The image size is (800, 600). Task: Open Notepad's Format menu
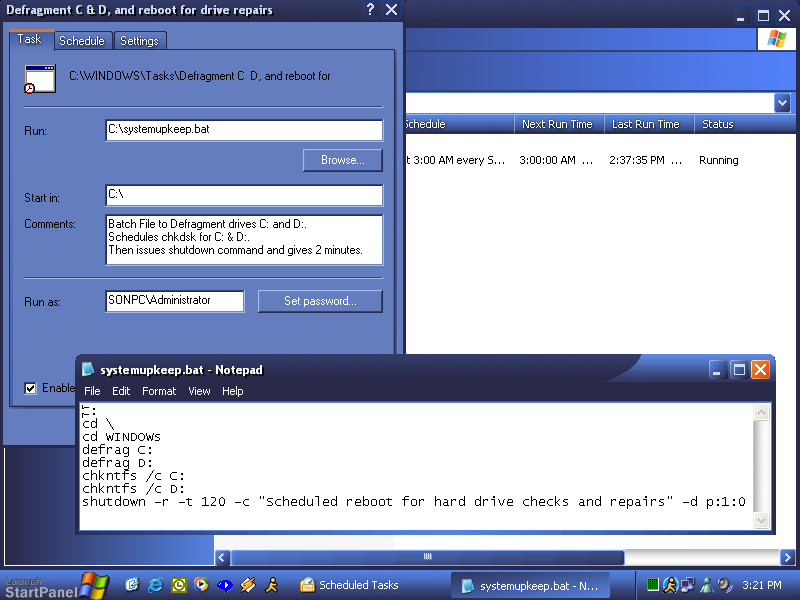pos(159,391)
